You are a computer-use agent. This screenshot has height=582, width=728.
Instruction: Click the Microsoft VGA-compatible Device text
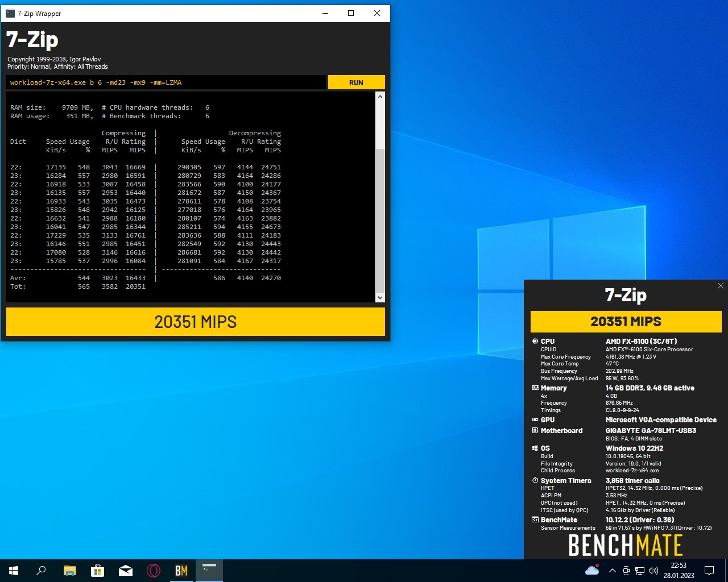coord(661,420)
